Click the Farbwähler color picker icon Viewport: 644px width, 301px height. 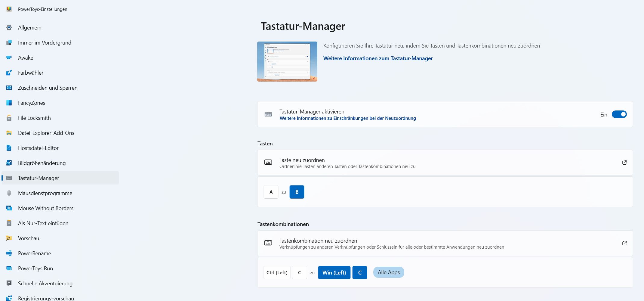coord(9,73)
